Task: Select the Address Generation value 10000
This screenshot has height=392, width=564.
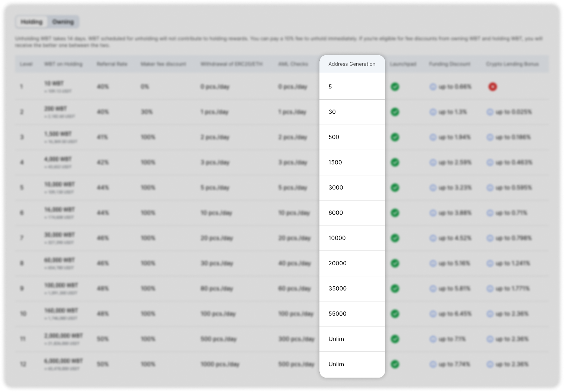Action: (337, 238)
